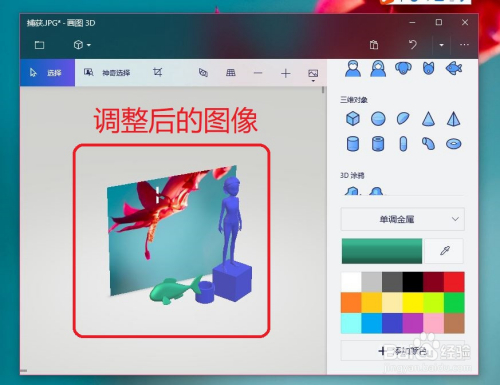Click the cube-with-eye view icon in the toolbar
The height and width of the screenshot is (385, 500).
(x=203, y=73)
